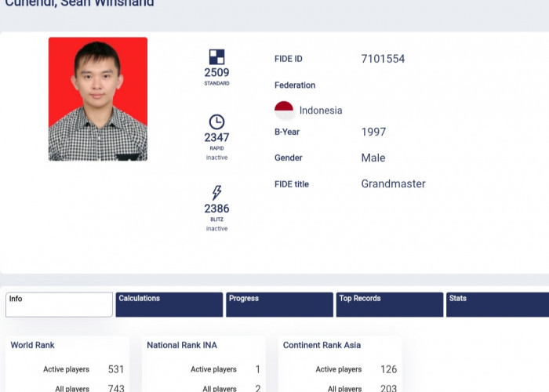The width and height of the screenshot is (549, 392).
Task: Click the World Rank card heading
Action: click(x=33, y=345)
